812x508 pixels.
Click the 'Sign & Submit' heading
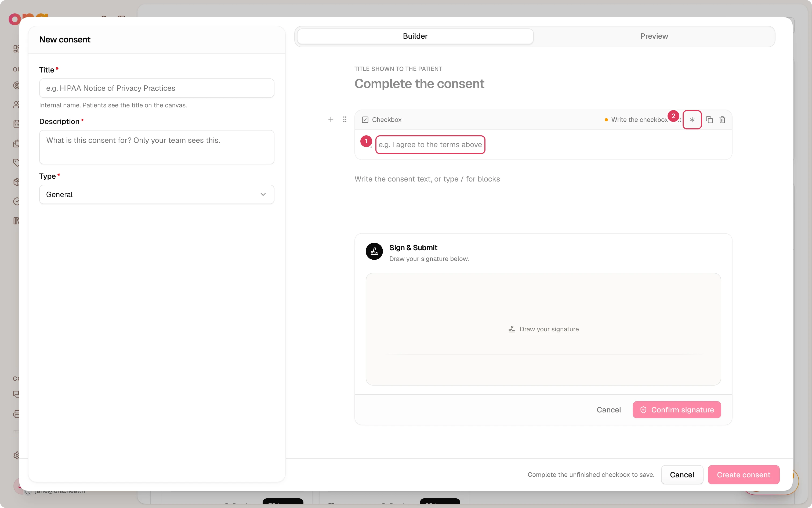click(x=413, y=247)
